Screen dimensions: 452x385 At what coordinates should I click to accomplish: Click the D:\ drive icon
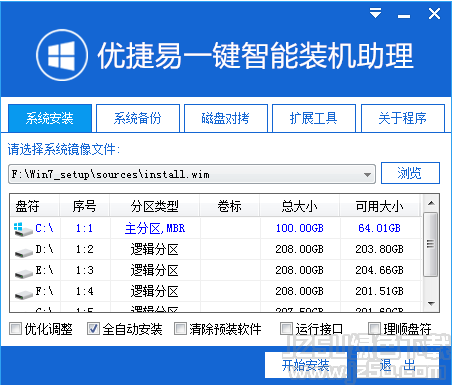point(24,253)
